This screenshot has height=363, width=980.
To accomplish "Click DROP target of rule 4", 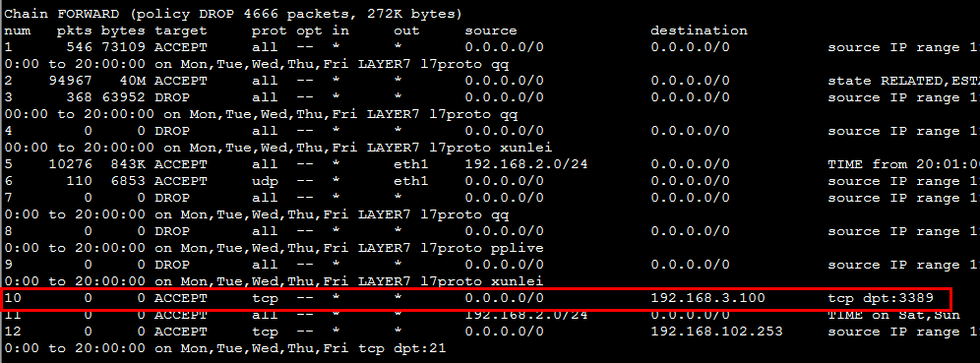I will tap(172, 131).
